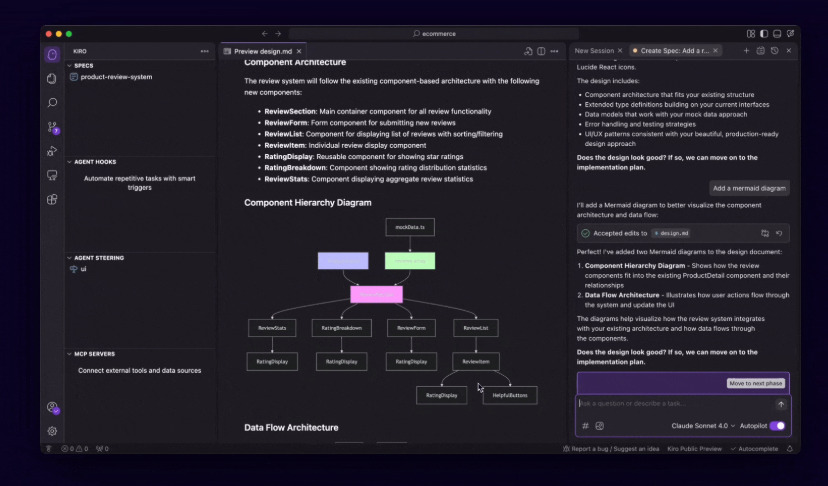Open editor more actions ellipsis
The image size is (828, 486).
[554, 51]
